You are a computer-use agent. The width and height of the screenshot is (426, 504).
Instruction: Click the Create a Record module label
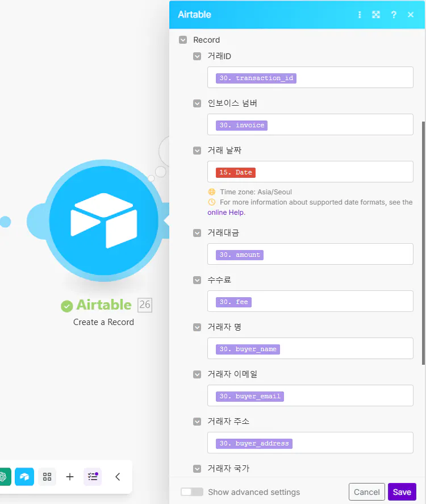(103, 322)
